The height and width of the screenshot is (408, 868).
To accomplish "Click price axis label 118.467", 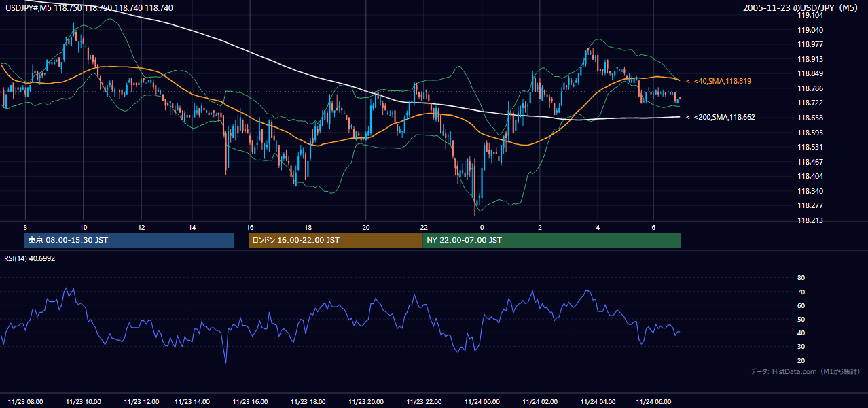I will (810, 162).
